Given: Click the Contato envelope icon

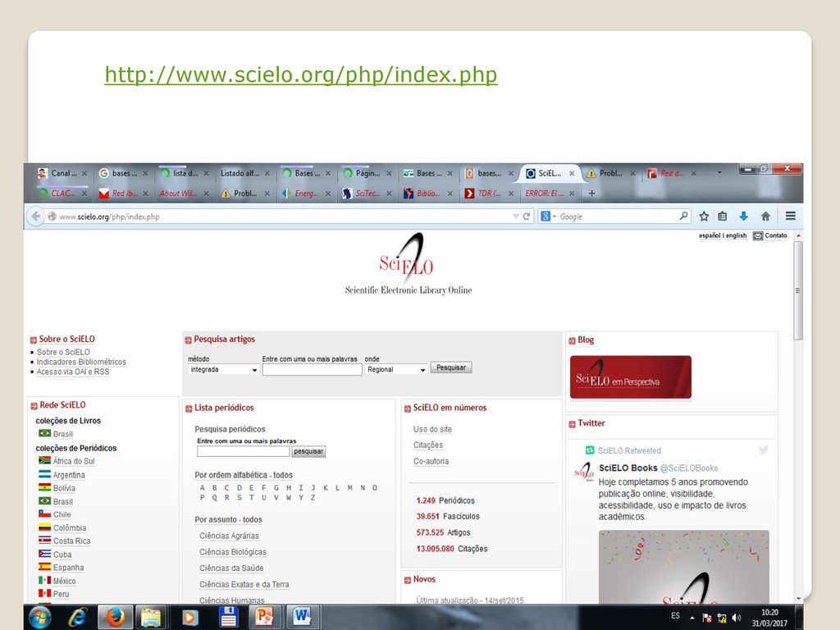Looking at the screenshot, I should click(757, 235).
